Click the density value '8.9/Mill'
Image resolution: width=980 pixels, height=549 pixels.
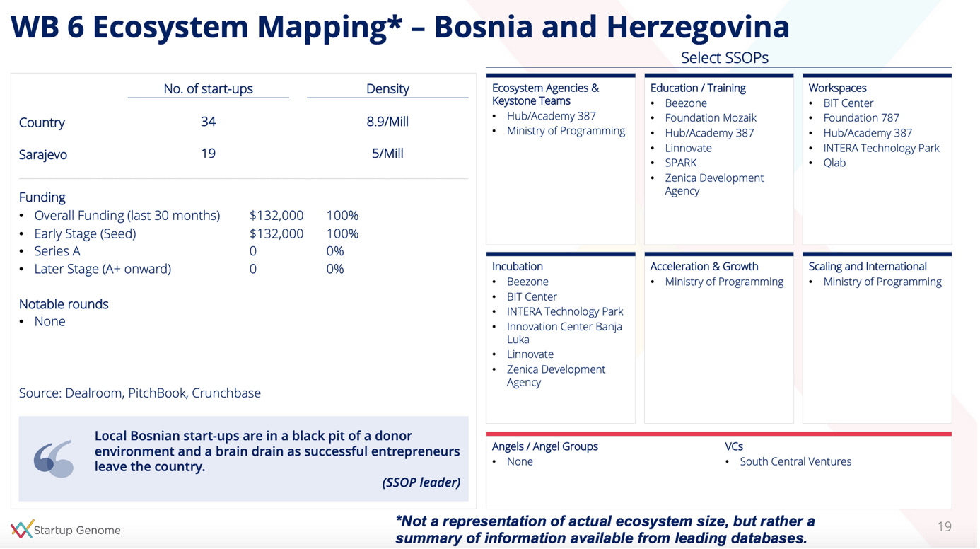click(387, 122)
